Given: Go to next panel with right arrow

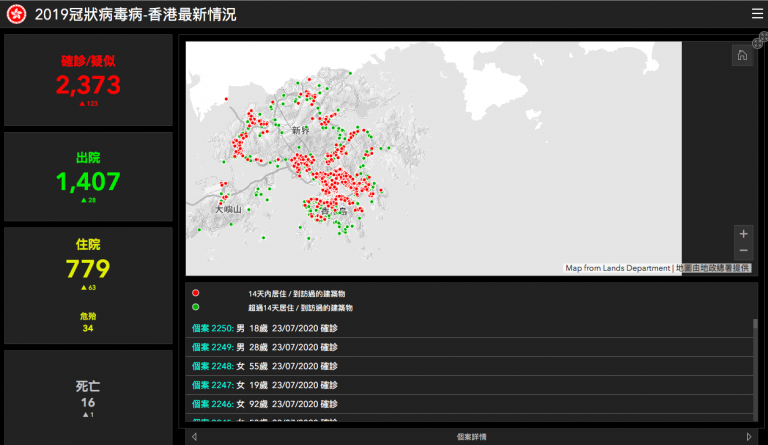Looking at the screenshot, I should point(749,437).
